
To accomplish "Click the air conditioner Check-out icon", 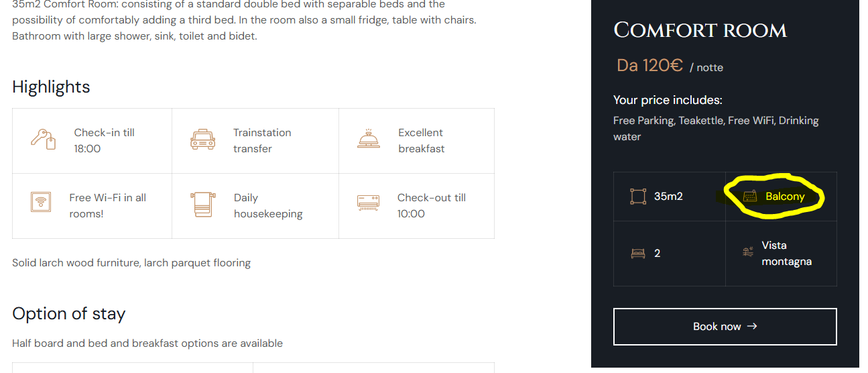I will click(369, 203).
